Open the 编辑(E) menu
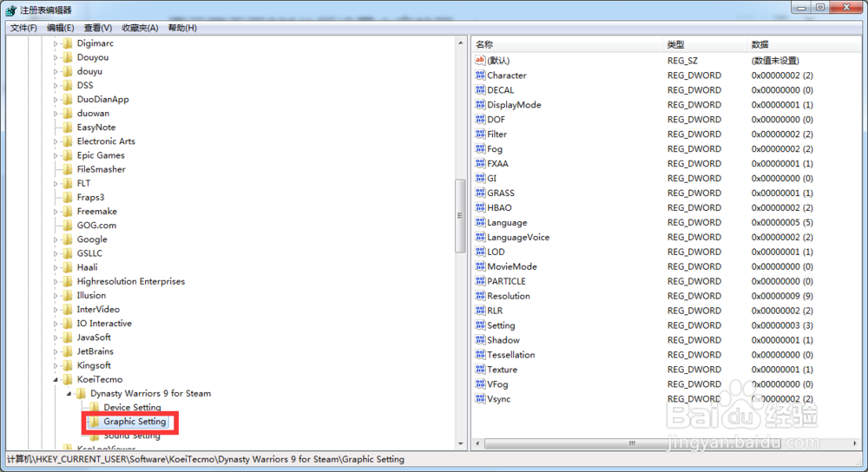 [x=61, y=28]
